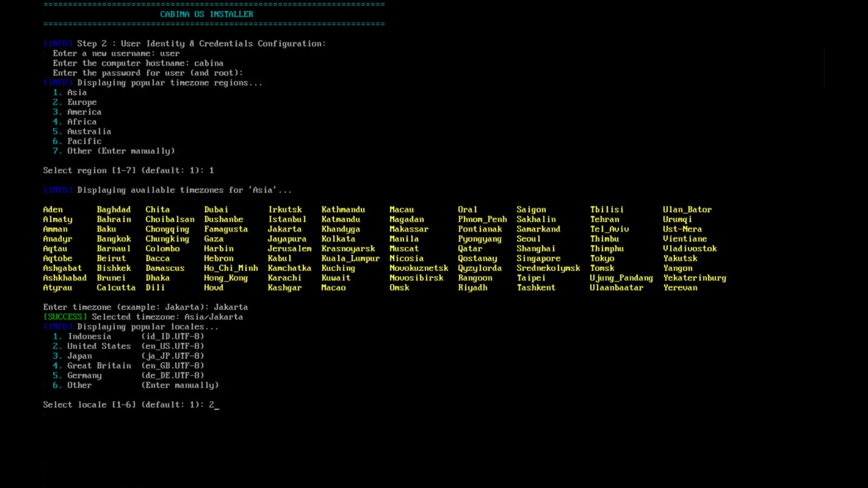Click '7. Other (Enter manually)' region line
The image size is (868, 488).
point(113,151)
